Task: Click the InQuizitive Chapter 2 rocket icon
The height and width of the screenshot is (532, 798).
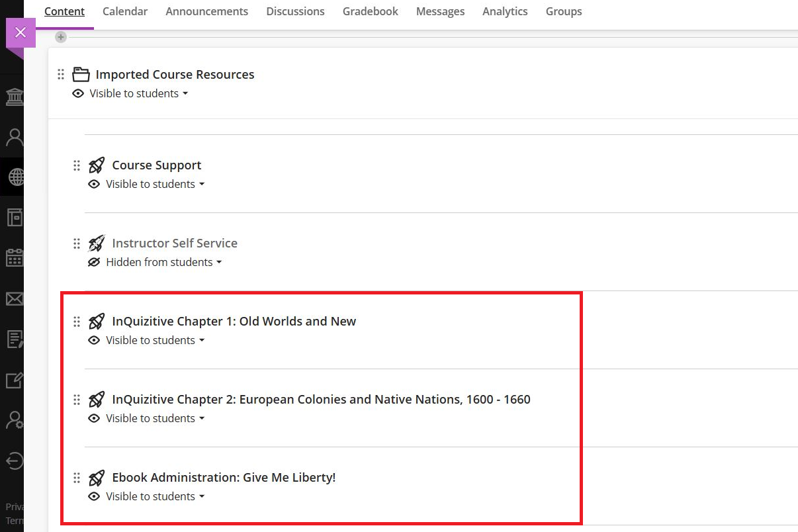Action: pos(97,399)
